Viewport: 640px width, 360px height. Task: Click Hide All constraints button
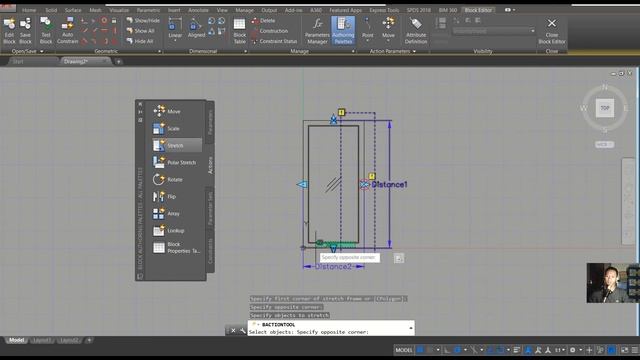pos(140,41)
